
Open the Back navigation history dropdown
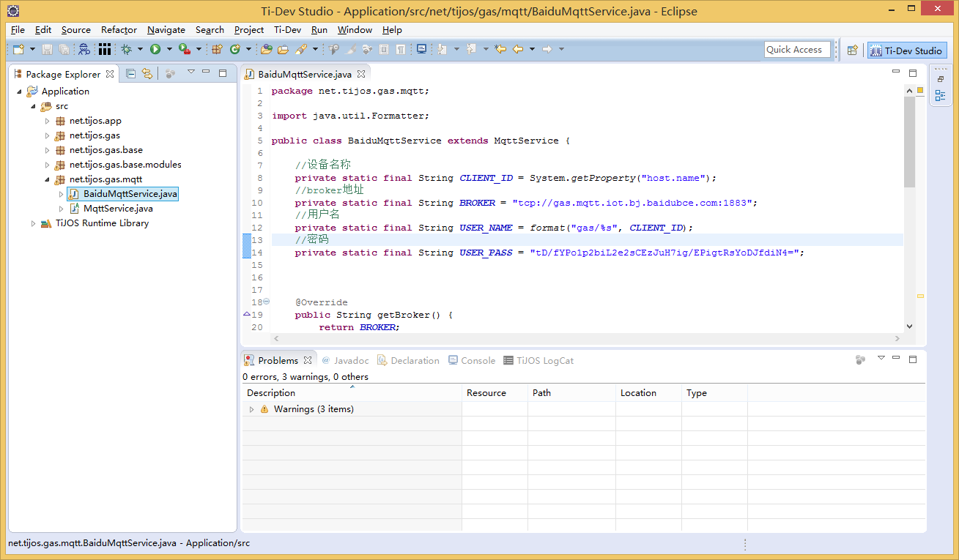[532, 49]
